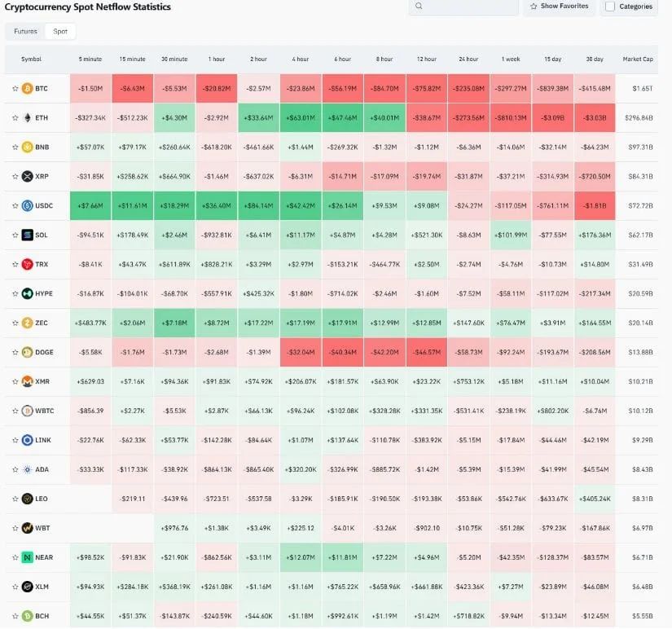This screenshot has width=672, height=629.
Task: Sort by the Market Cap column
Action: point(638,59)
